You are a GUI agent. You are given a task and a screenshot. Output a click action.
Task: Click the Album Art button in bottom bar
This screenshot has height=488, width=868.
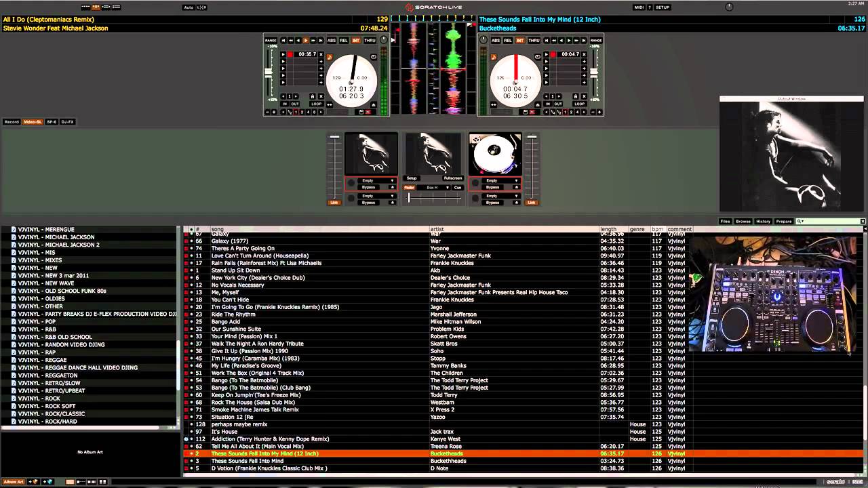14,482
